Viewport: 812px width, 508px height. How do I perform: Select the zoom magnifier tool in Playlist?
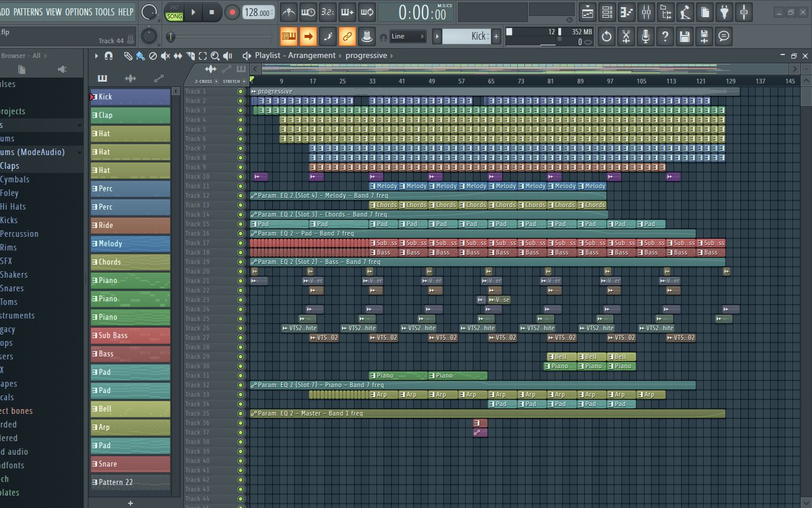pyautogui.click(x=215, y=56)
